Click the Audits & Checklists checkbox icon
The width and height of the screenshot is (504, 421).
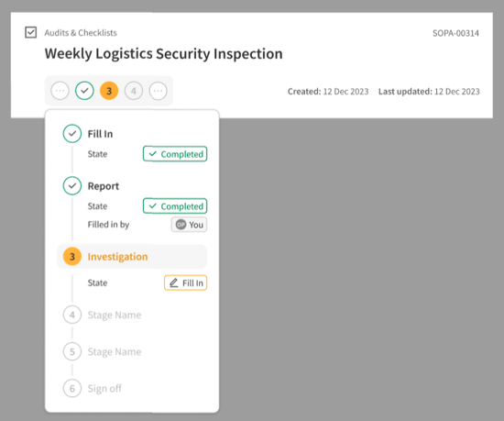coord(31,32)
